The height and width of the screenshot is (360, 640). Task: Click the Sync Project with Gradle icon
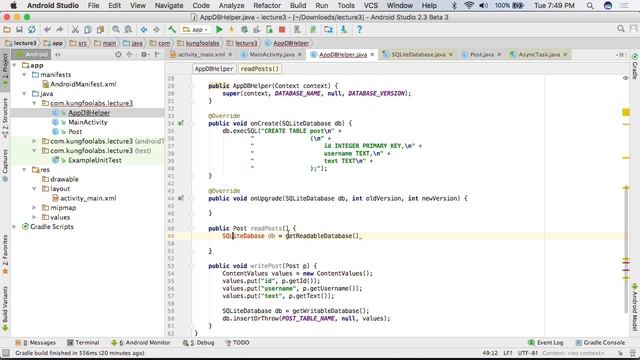point(313,29)
